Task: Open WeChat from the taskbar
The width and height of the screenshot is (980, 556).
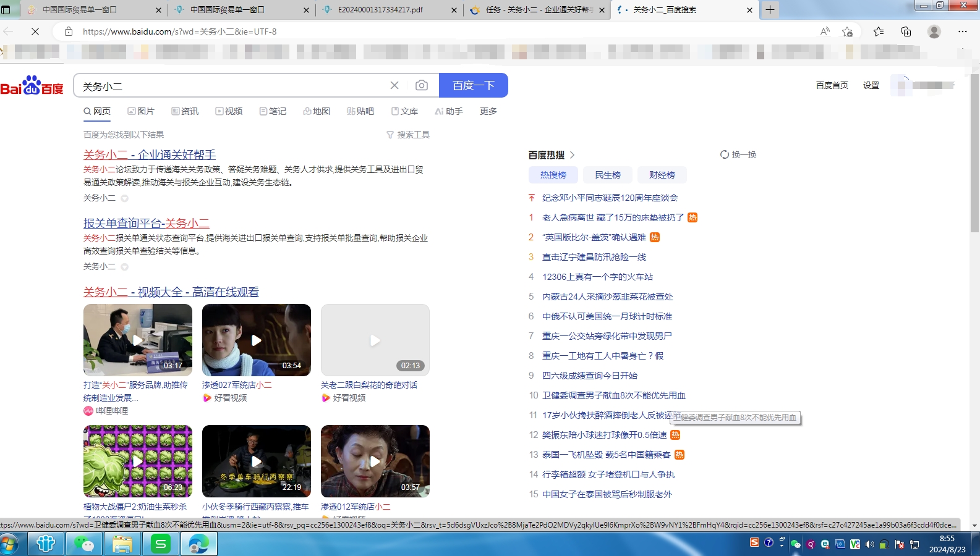Action: (84, 544)
